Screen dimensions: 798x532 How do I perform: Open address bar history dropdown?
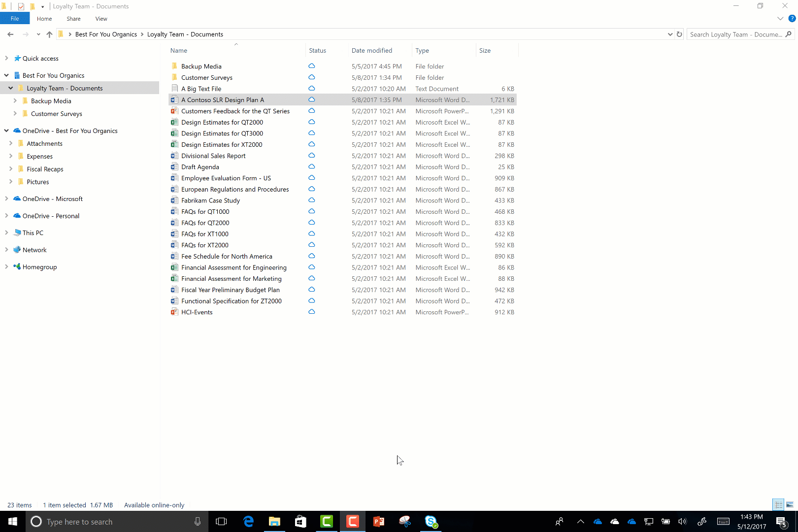coord(670,34)
